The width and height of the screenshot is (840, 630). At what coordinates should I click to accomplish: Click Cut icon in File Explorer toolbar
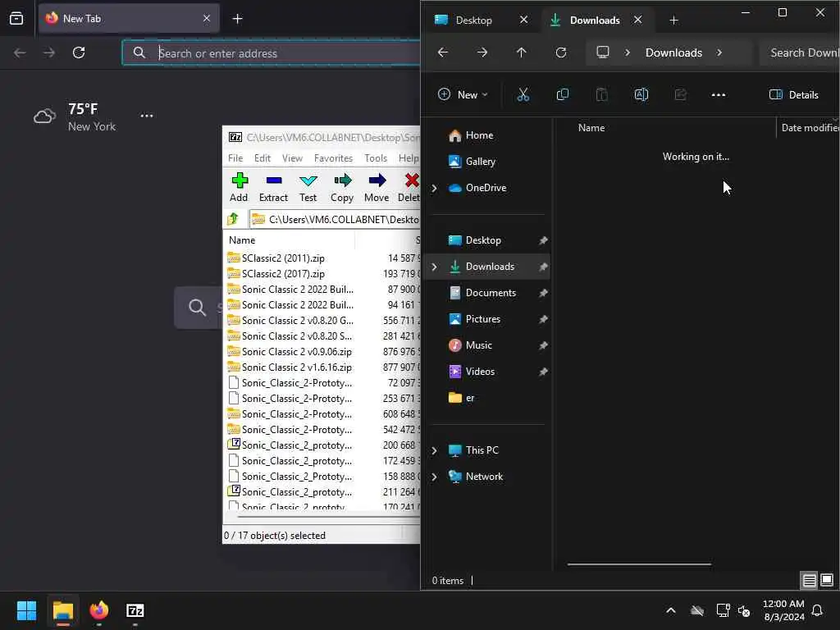[x=523, y=95]
